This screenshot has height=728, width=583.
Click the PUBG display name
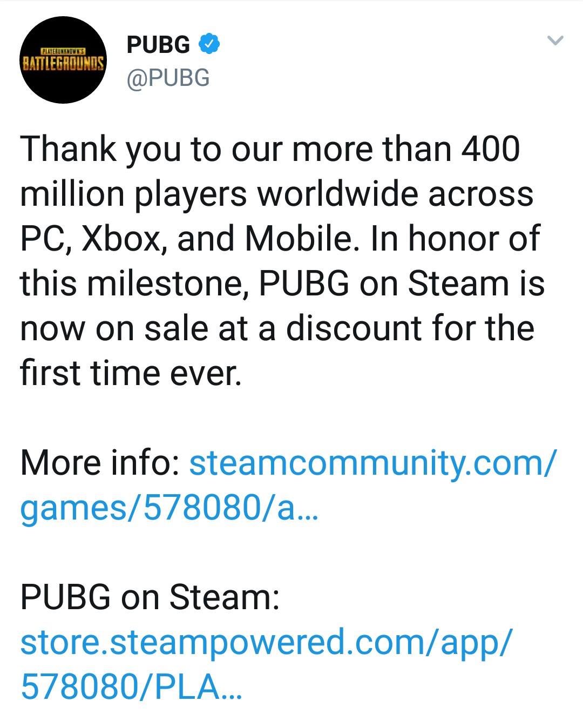158,45
